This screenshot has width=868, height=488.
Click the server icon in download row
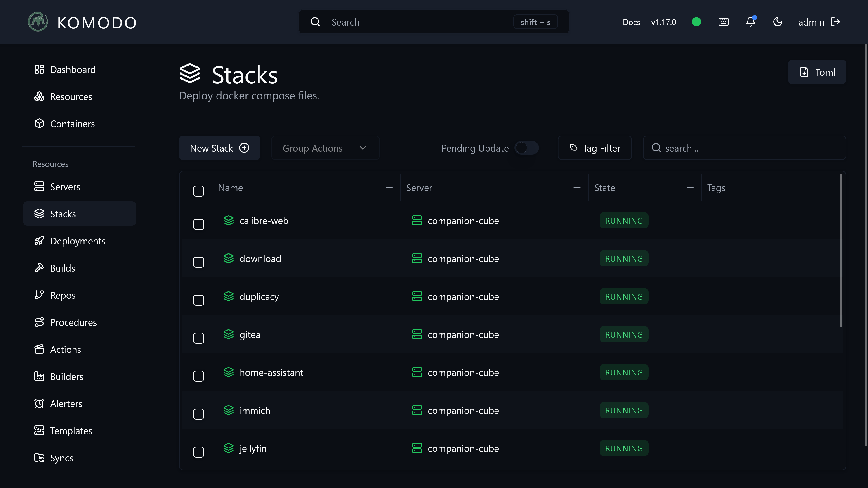417,258
